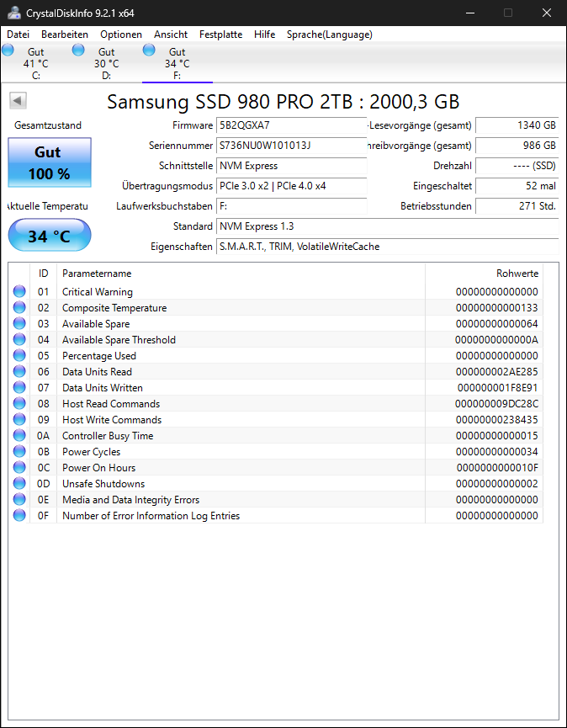The image size is (567, 728).
Task: Click the Firmware field 5B2QGXA7
Action: 291,125
